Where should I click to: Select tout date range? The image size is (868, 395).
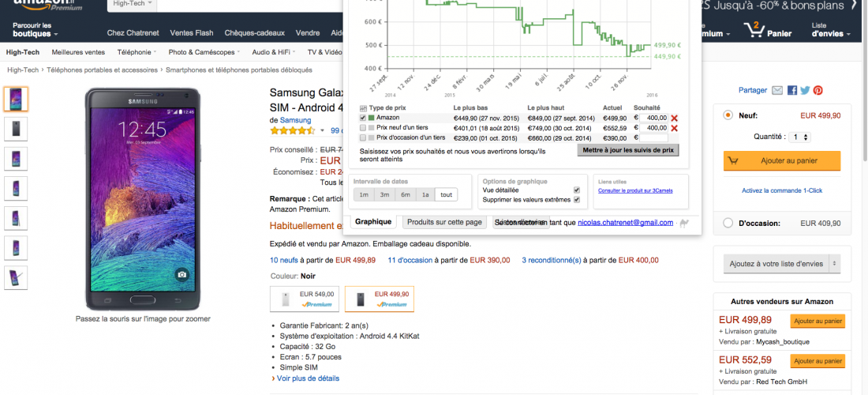point(446,194)
